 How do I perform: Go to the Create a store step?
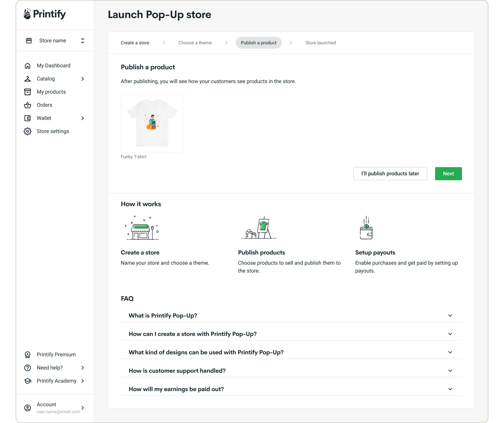(x=135, y=43)
